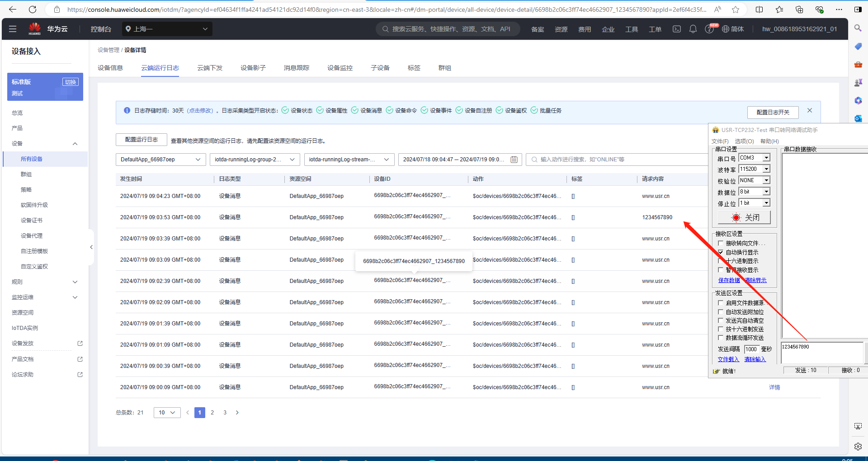Image resolution: width=868 pixels, height=461 pixels.
Task: Open the hamburger navigation menu
Action: point(13,29)
